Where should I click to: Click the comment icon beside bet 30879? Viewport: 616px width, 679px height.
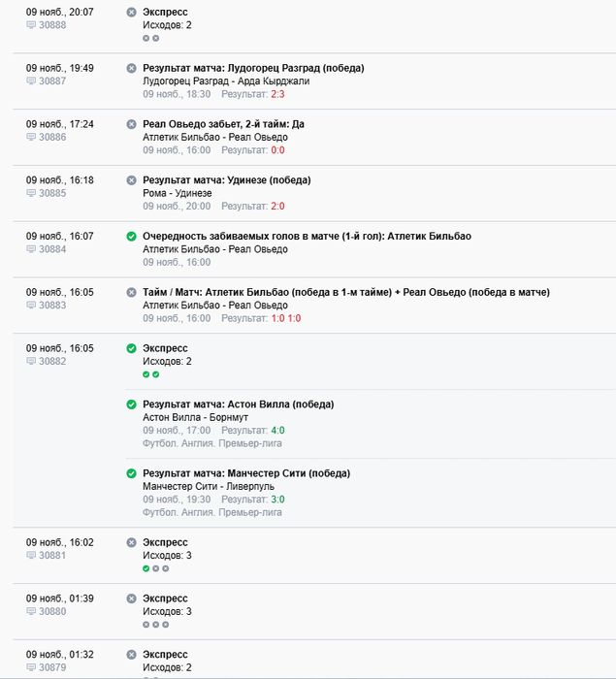click(x=31, y=667)
